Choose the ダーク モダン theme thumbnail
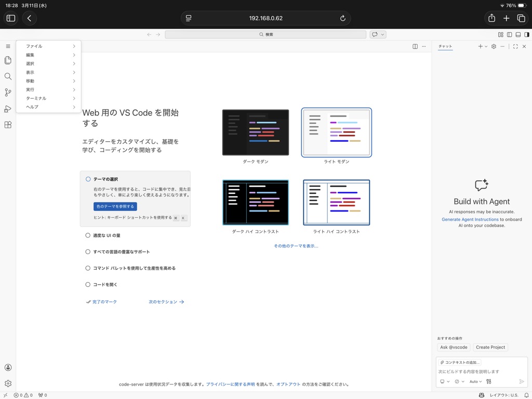Viewport: 532px width, 399px height. click(255, 132)
